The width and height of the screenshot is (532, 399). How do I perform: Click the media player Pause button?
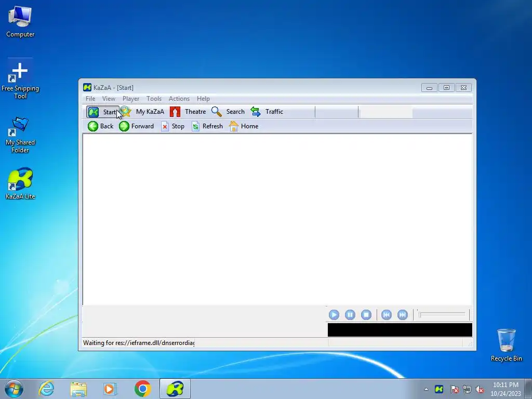click(x=350, y=315)
